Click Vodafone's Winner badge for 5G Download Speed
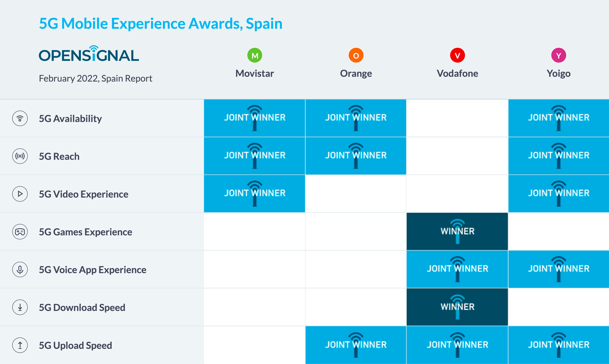The width and height of the screenshot is (609, 364). click(x=457, y=307)
